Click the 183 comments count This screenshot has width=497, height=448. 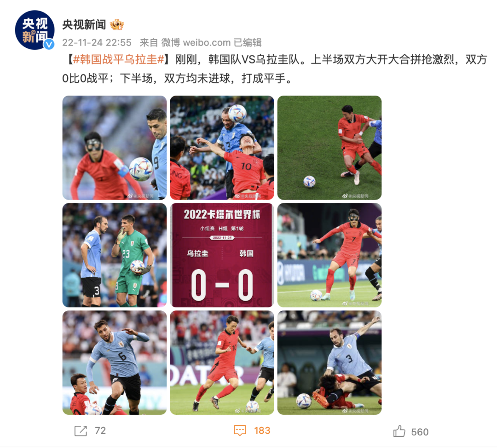(x=262, y=431)
